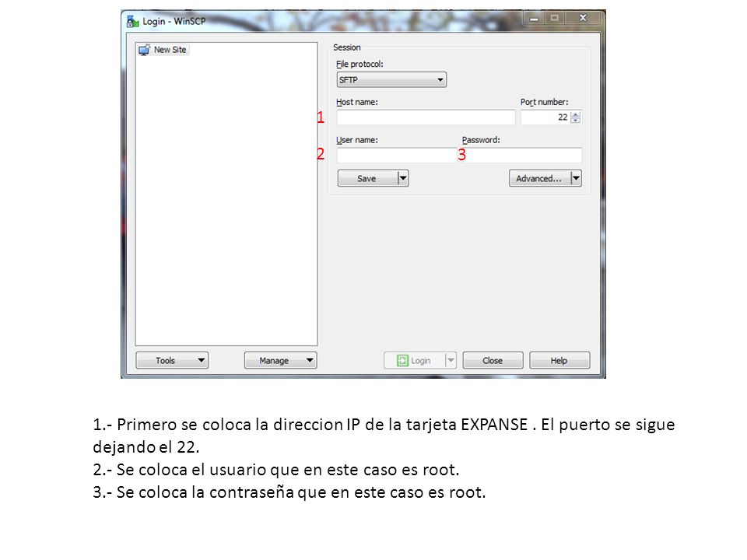Decrease port number with down arrow
Viewport: 747px width, 560px height.
tap(576, 121)
